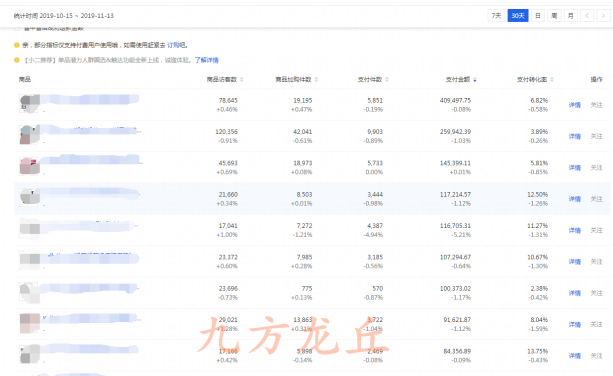613x376 pixels.
Task: Sort by 支付转化率 column arrows
Action: [x=552, y=79]
